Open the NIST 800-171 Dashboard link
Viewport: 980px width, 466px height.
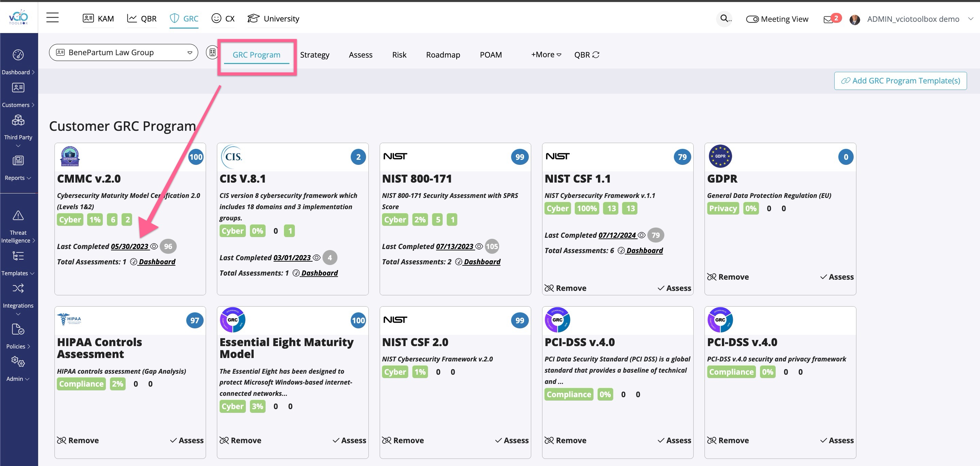(481, 262)
